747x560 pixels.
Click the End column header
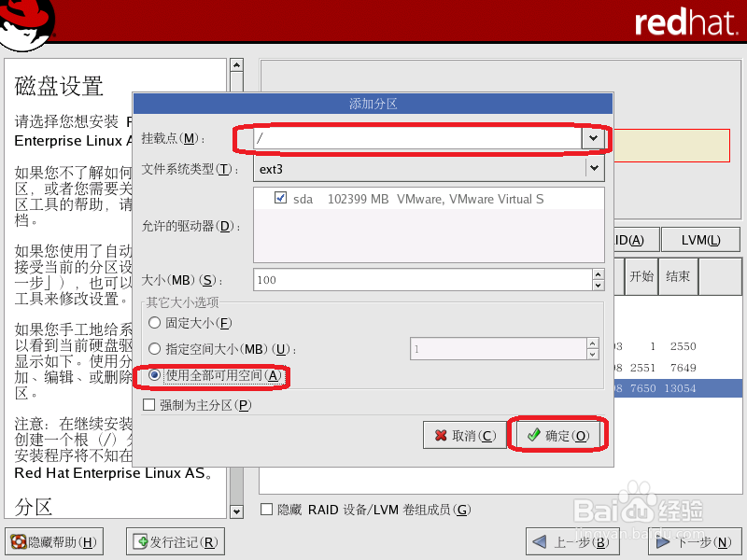[678, 276]
